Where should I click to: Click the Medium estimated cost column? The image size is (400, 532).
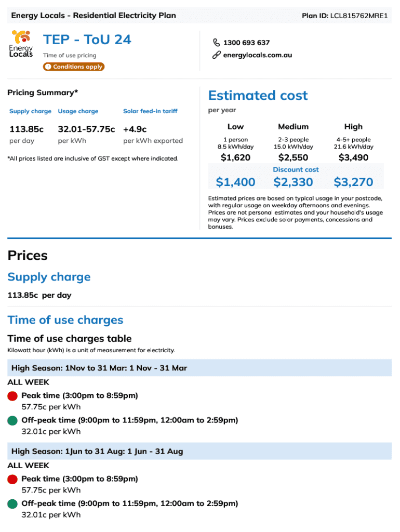[293, 126]
